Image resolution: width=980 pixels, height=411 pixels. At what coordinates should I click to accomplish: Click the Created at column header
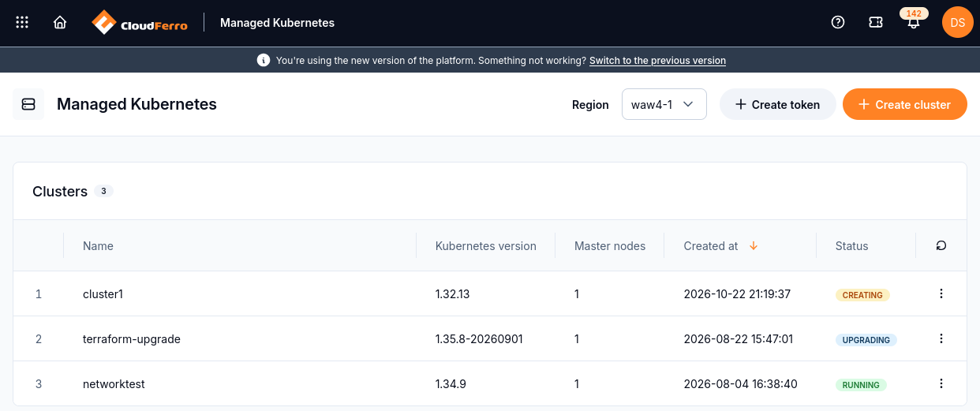pos(710,246)
